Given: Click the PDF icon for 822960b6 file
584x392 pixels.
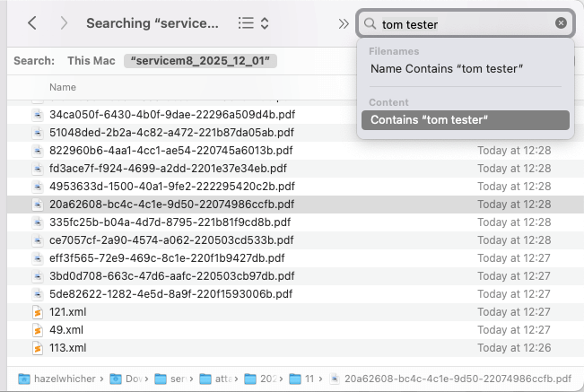Looking at the screenshot, I should pyautogui.click(x=38, y=151).
